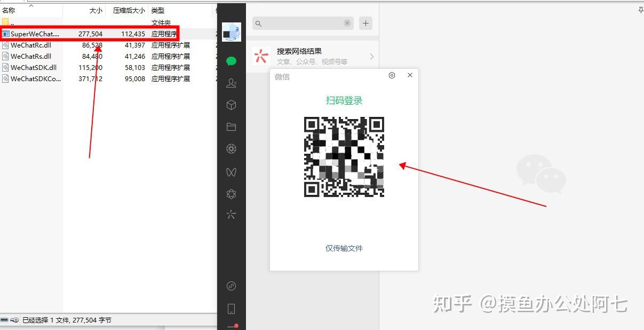This screenshot has width=644, height=330.
Task: Open the Favorites box icon in sidebar
Action: click(x=231, y=105)
